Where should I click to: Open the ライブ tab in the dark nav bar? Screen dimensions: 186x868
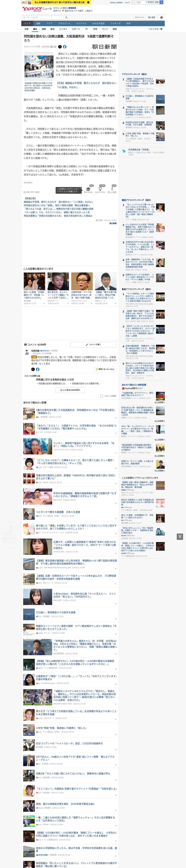pos(49,24)
